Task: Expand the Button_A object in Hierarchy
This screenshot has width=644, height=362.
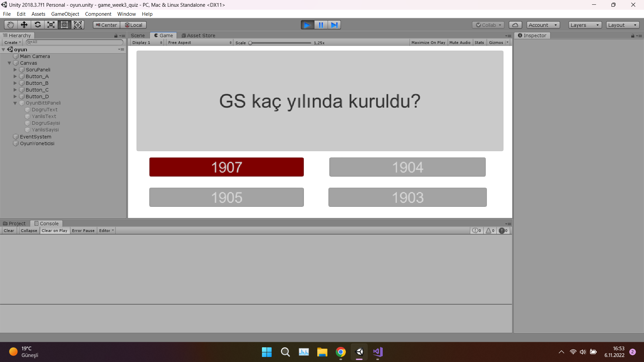Action: pyautogui.click(x=15, y=76)
